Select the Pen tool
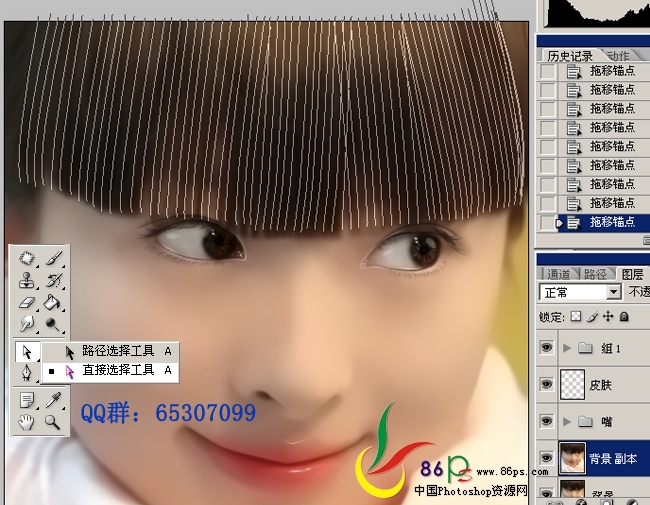Screen dimensions: 650x505 click(x=27, y=373)
